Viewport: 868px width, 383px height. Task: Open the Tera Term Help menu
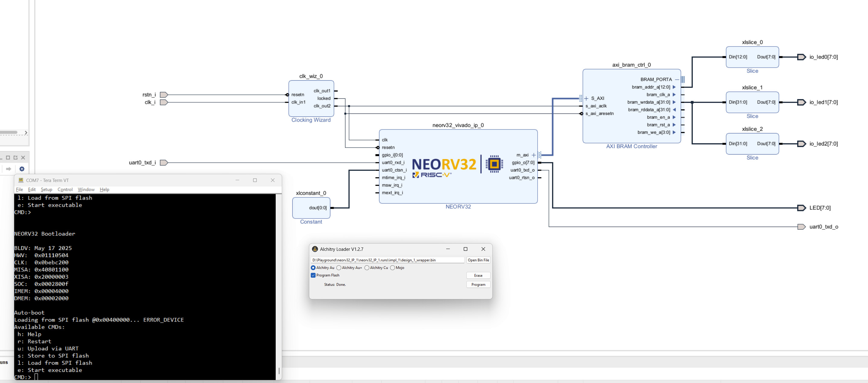click(104, 190)
